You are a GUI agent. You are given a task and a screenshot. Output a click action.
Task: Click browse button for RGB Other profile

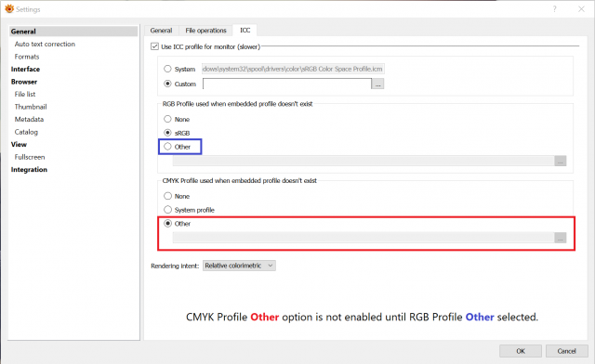pyautogui.click(x=560, y=161)
